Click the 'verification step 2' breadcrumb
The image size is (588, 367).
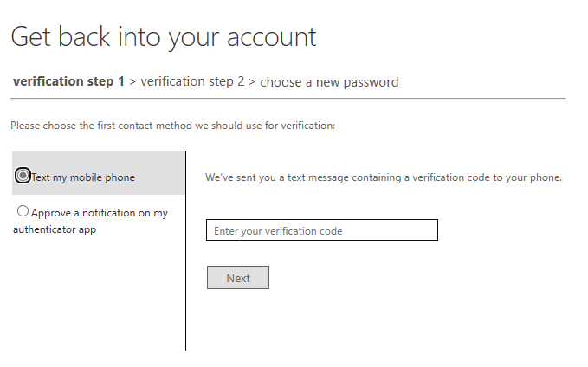(192, 81)
